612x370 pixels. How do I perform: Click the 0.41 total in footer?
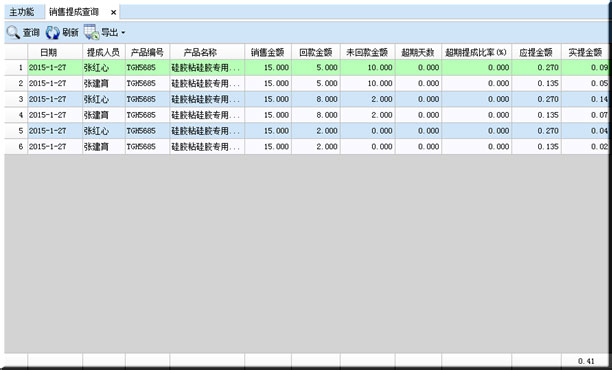tap(586, 361)
